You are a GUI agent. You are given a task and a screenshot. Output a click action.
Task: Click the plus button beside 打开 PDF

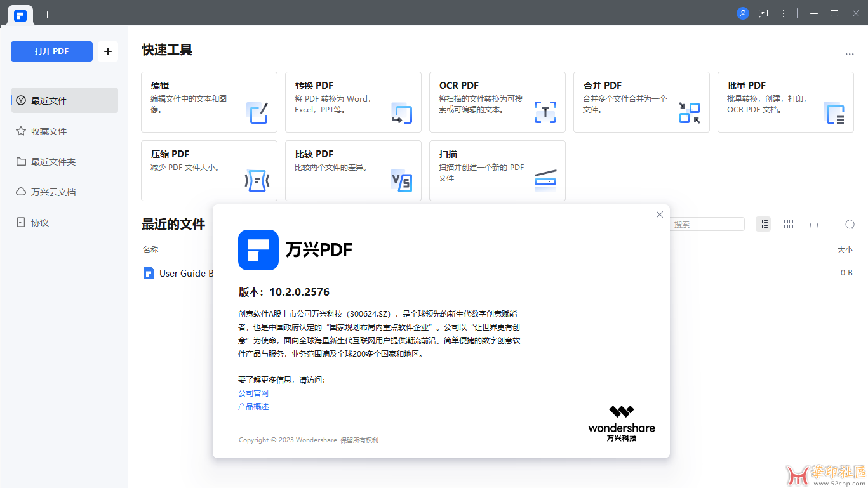(107, 51)
